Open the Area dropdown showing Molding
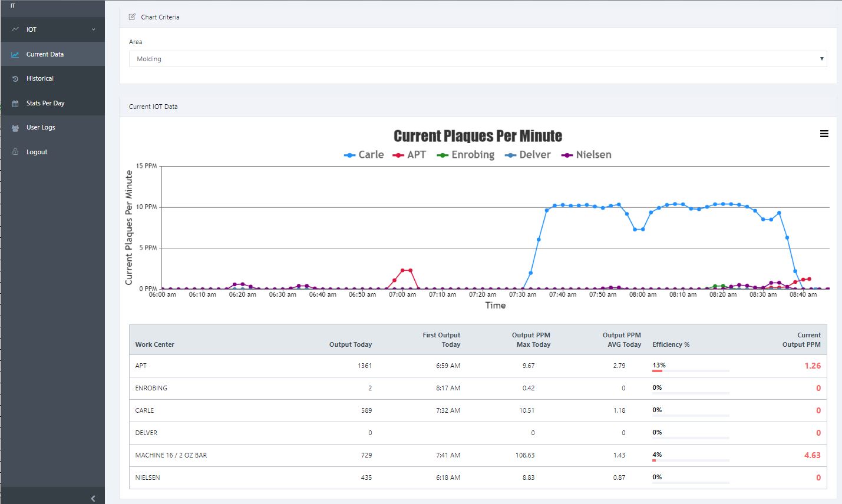The height and width of the screenshot is (504, 842). pos(477,59)
